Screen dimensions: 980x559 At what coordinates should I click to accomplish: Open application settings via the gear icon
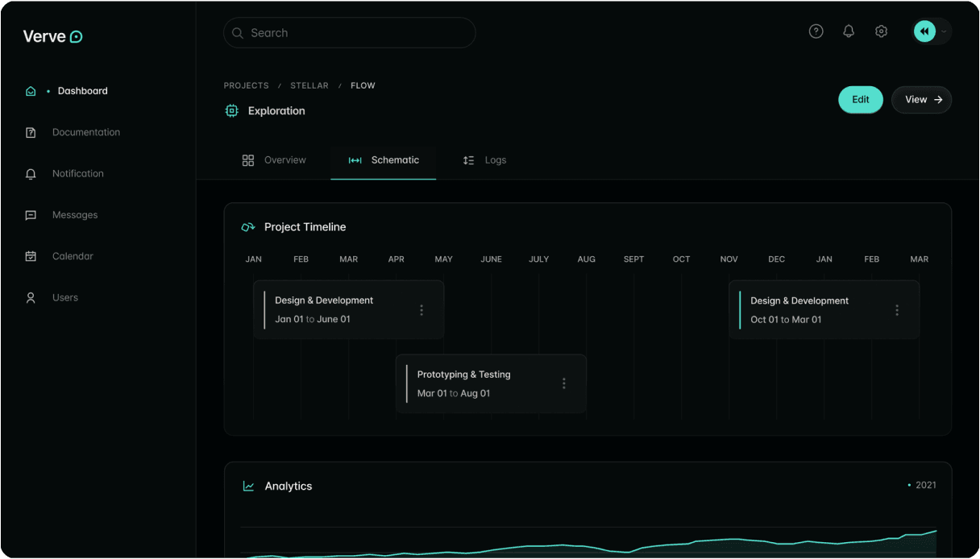[x=881, y=31]
